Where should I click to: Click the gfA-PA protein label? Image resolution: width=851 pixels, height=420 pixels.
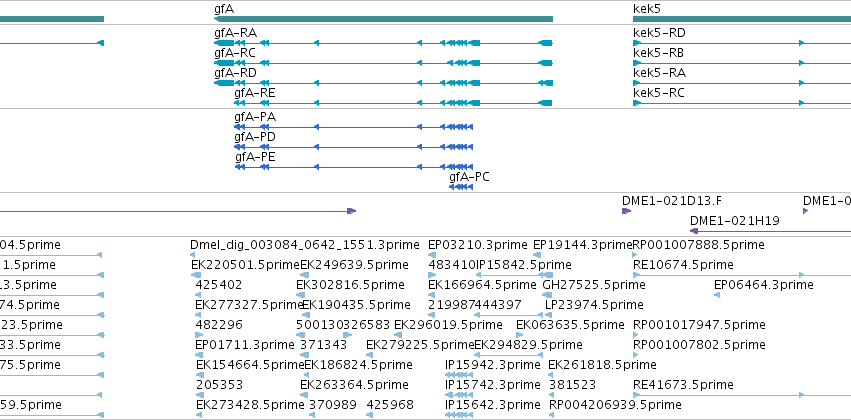coord(255,117)
